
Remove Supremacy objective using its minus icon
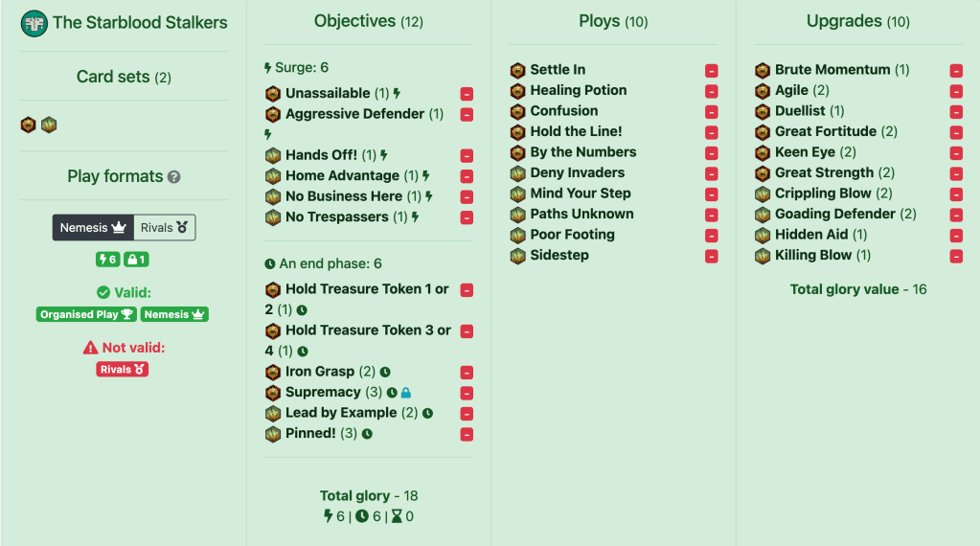click(x=467, y=393)
